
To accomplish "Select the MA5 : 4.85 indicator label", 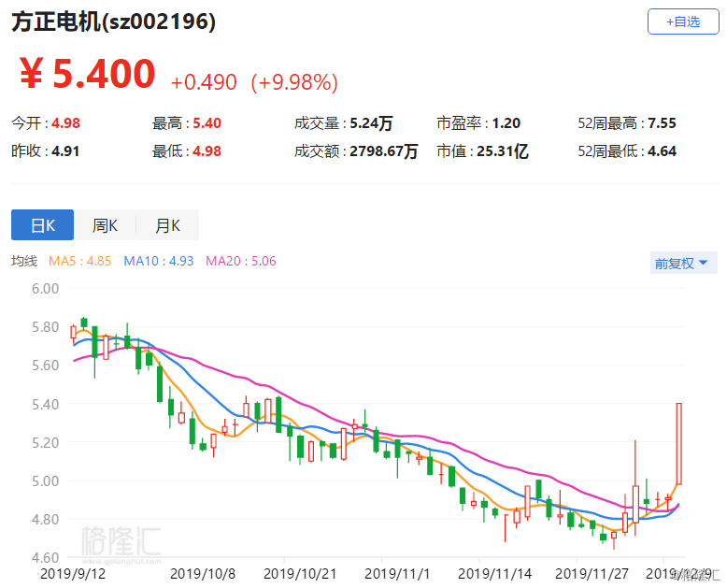I will point(79,261).
